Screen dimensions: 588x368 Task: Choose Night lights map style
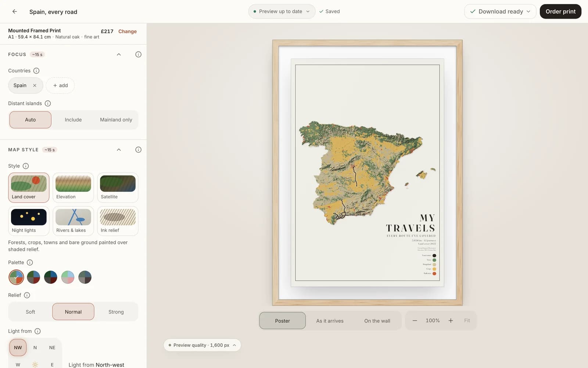(x=29, y=221)
